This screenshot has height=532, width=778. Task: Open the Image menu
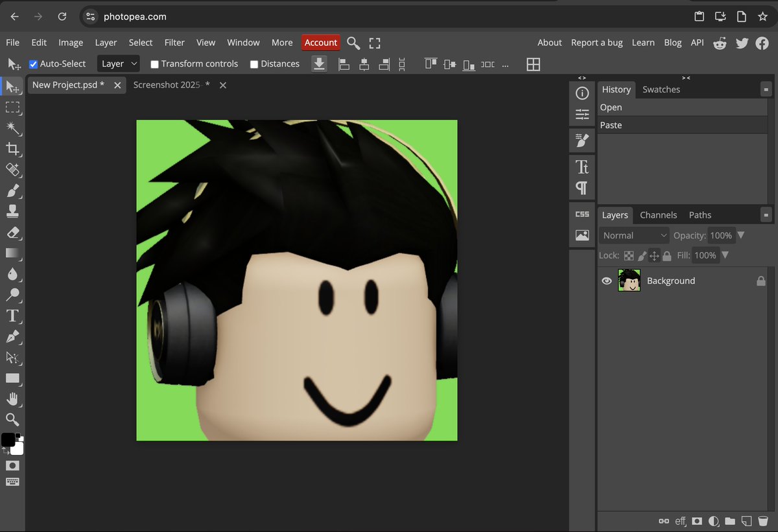[x=71, y=43]
